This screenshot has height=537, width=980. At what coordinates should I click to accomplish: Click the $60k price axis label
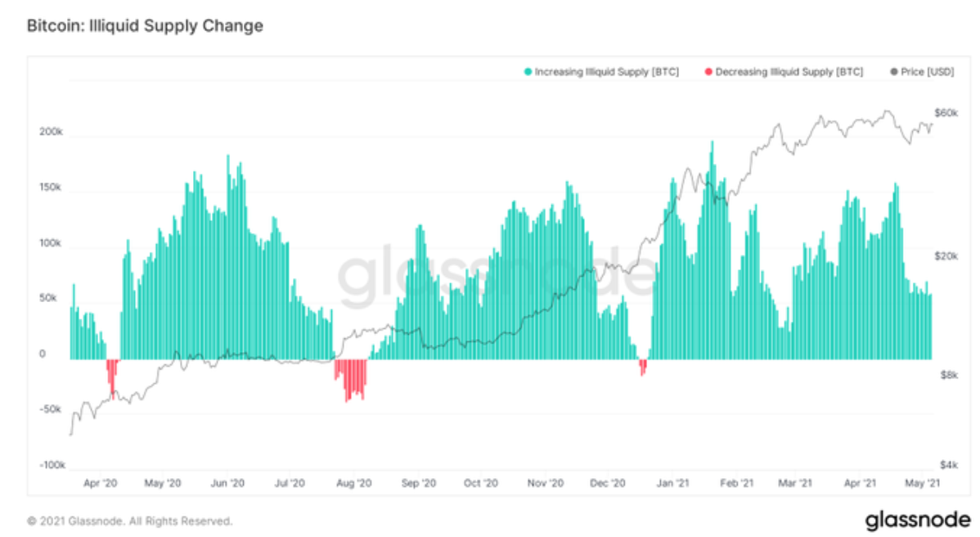[946, 112]
